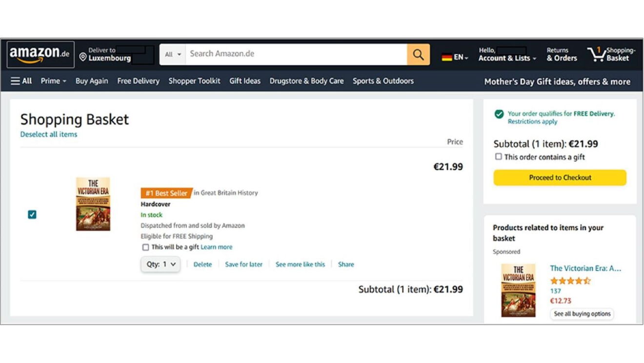
Task: Focus the Search Amazon.de input field
Action: click(x=296, y=54)
